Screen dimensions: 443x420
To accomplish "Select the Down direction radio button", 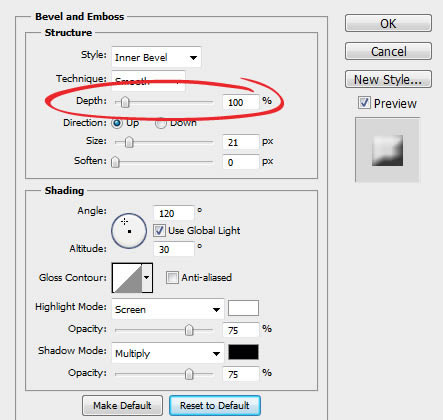I will [160, 123].
